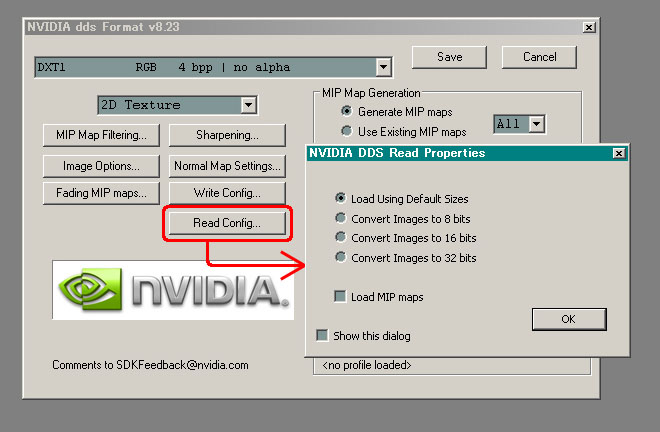The width and height of the screenshot is (660, 432).
Task: Open the All MIP levels dropdown
Action: (x=537, y=124)
